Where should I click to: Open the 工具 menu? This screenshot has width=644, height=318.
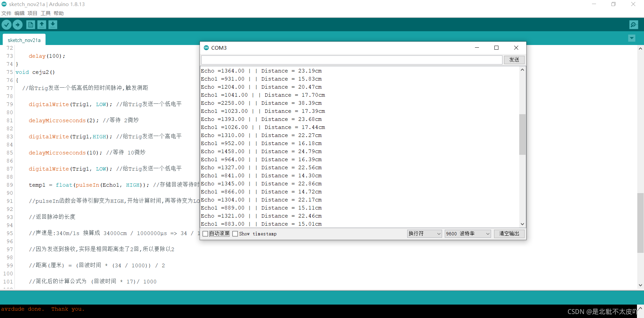click(46, 13)
